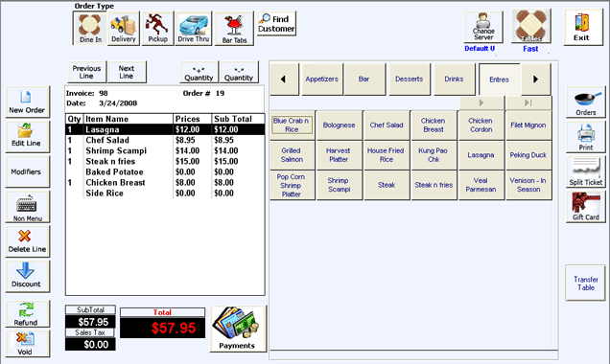Viewport: 610px width, 364px height.
Task: Click the Default U server label
Action: [x=480, y=49]
